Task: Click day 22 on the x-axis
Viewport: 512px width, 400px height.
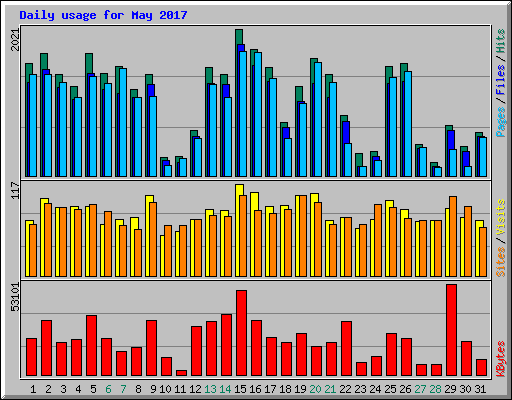Action: point(345,389)
